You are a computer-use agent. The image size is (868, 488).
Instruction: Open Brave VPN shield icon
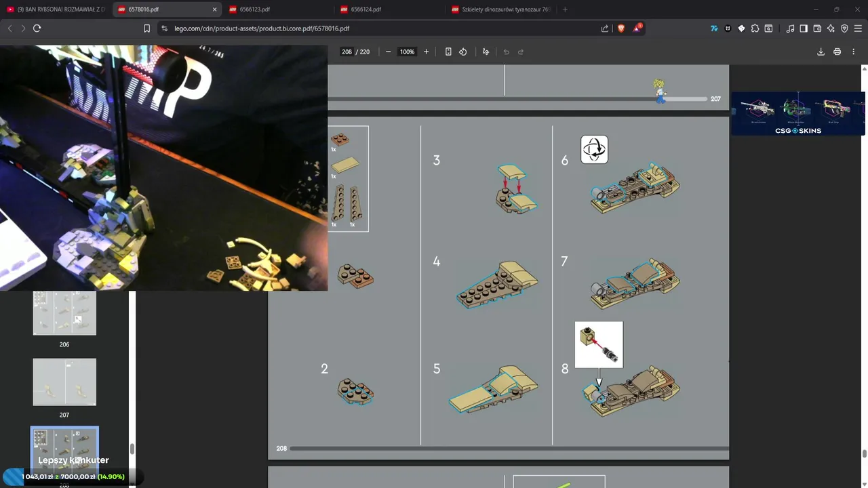[x=844, y=28]
